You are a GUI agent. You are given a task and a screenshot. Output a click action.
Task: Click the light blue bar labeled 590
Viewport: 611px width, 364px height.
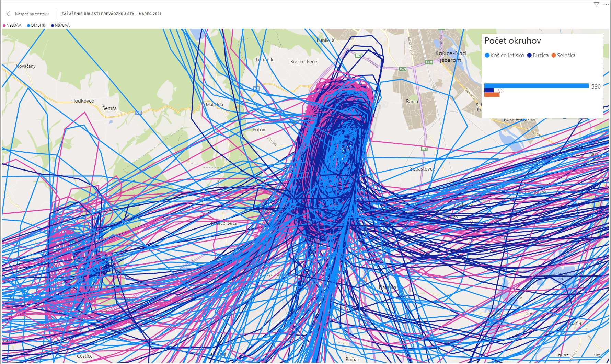coord(536,86)
